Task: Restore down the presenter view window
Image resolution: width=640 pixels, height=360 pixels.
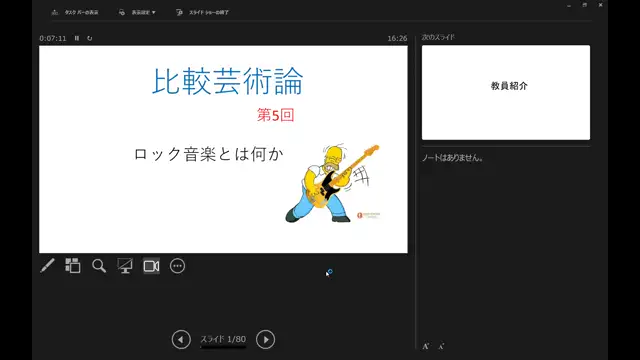Action: 584,5
